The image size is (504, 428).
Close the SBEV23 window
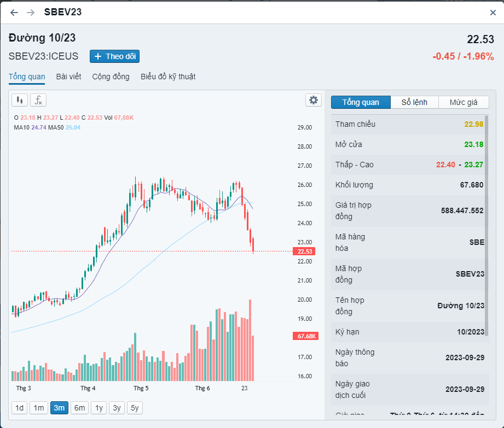(493, 13)
